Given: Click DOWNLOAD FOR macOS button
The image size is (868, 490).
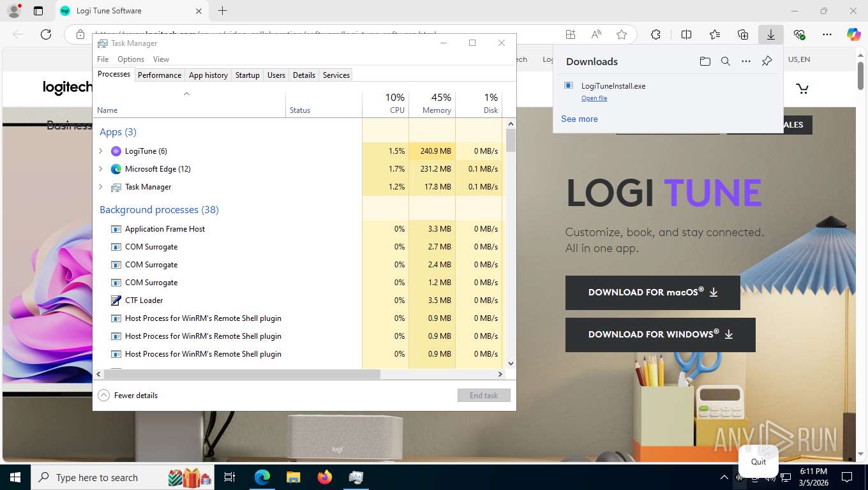Looking at the screenshot, I should 653,293.
